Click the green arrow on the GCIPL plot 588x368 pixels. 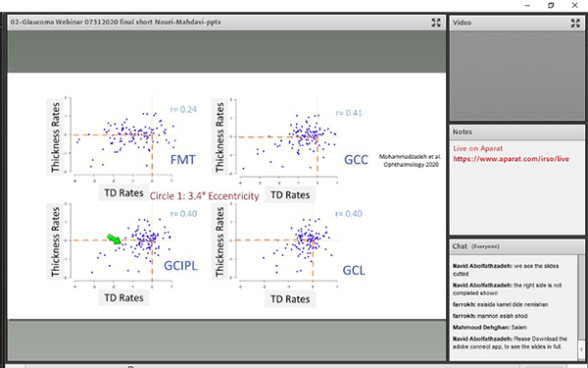coord(114,239)
